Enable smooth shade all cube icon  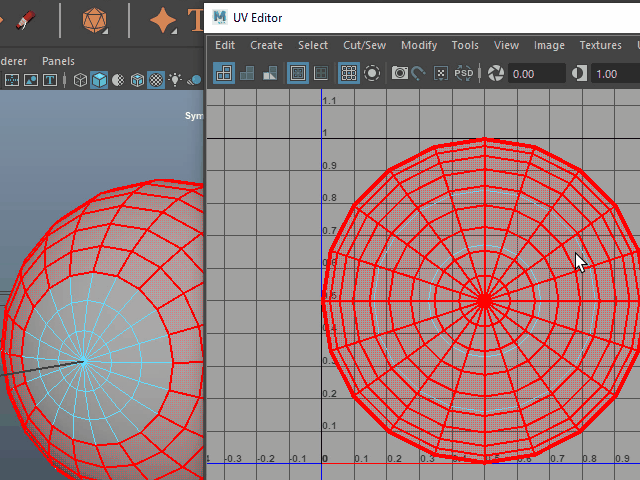99,81
